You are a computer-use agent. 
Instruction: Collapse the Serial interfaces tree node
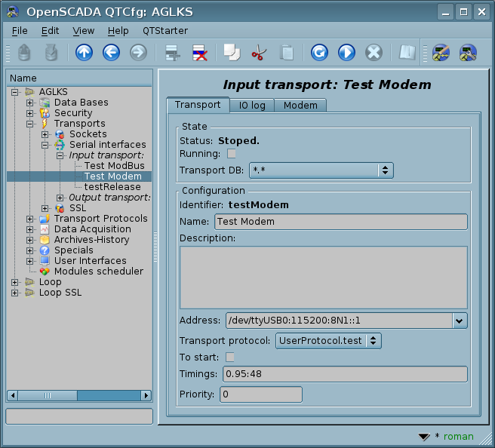click(45, 145)
